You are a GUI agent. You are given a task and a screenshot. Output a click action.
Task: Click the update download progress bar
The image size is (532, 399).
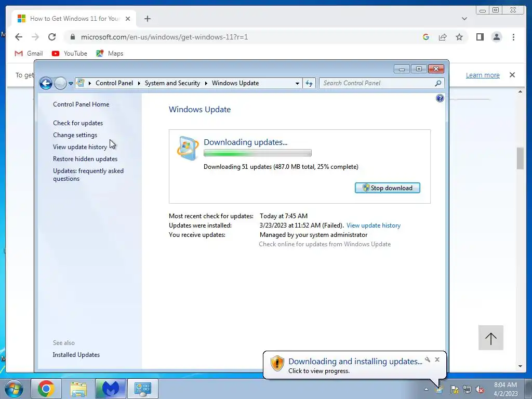pos(258,153)
